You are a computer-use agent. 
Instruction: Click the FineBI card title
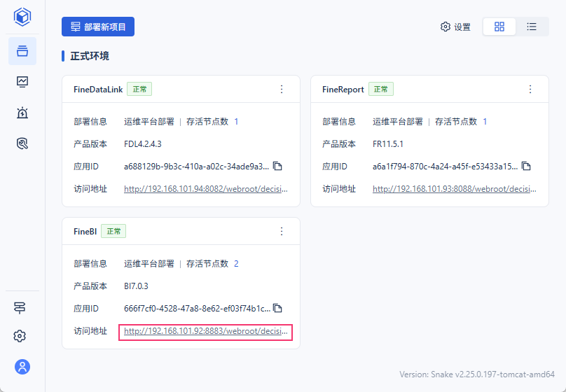coord(85,232)
